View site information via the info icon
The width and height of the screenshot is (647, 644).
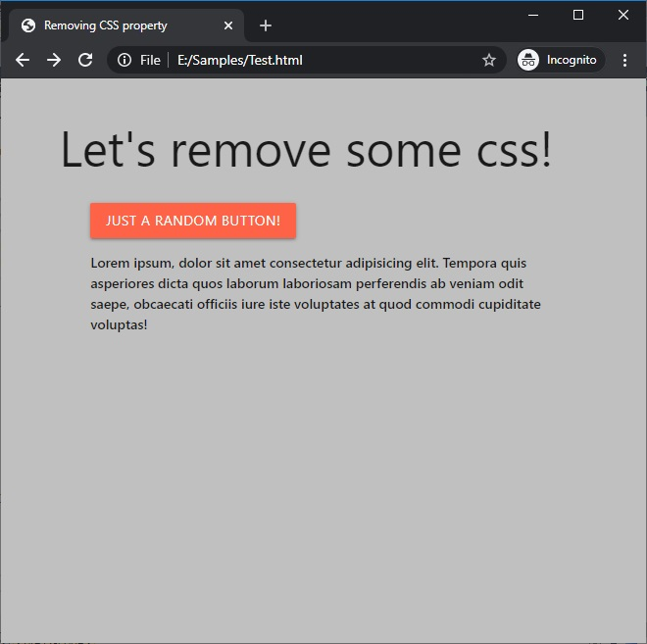[x=124, y=60]
